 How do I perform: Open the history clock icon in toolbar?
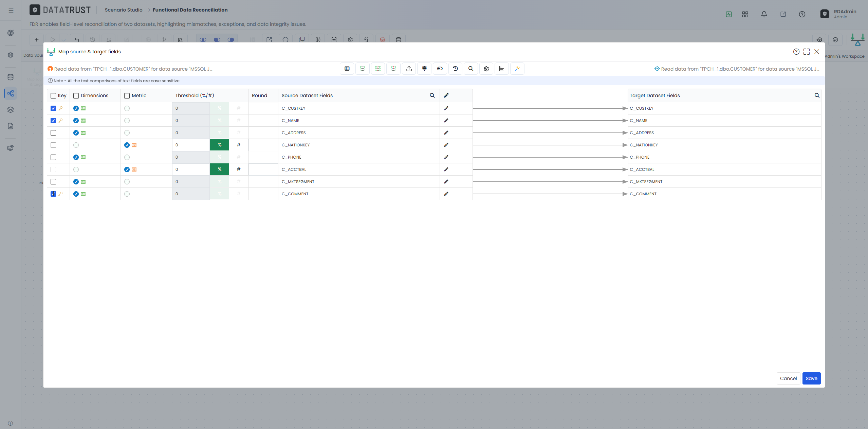tap(455, 69)
